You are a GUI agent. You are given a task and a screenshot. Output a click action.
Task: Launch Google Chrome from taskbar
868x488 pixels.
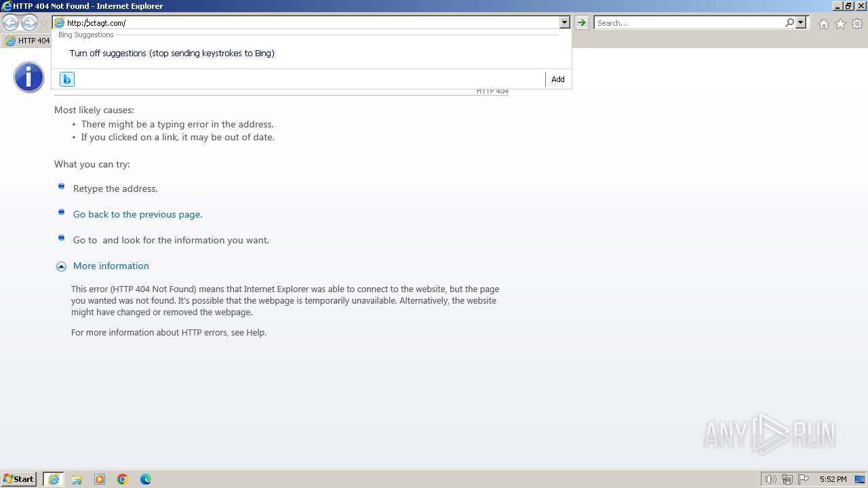click(123, 479)
